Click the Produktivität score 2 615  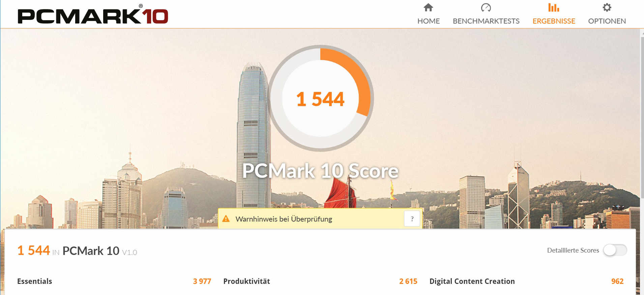click(408, 281)
